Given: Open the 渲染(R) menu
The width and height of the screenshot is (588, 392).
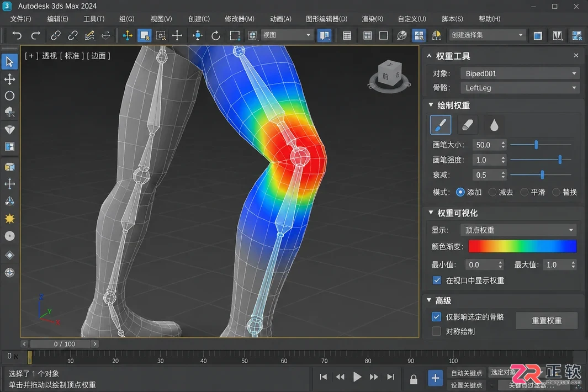Looking at the screenshot, I should [x=372, y=19].
